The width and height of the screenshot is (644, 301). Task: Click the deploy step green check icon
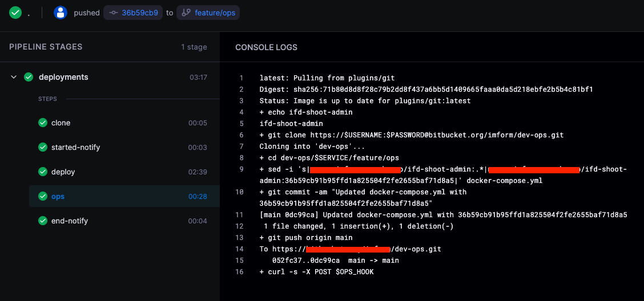pyautogui.click(x=42, y=172)
